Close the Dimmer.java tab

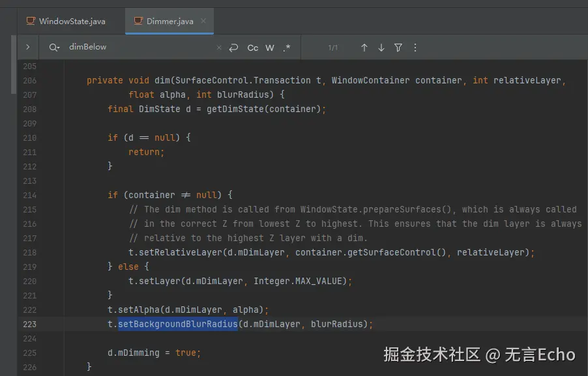pos(204,21)
